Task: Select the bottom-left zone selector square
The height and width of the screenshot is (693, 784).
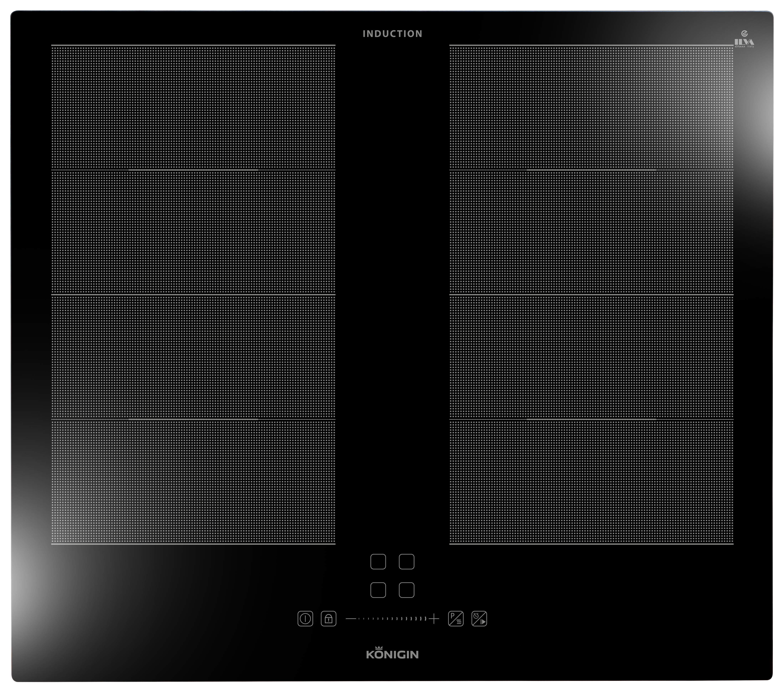Action: (x=378, y=590)
